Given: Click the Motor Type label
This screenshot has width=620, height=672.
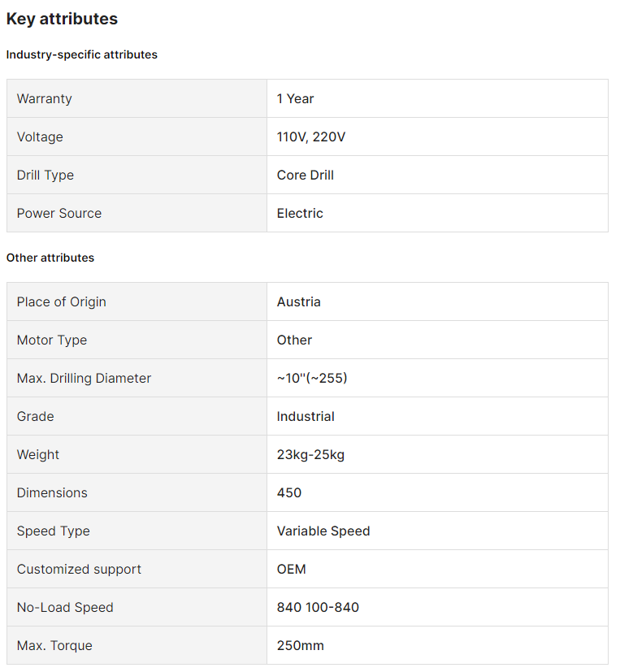Looking at the screenshot, I should pos(52,340).
